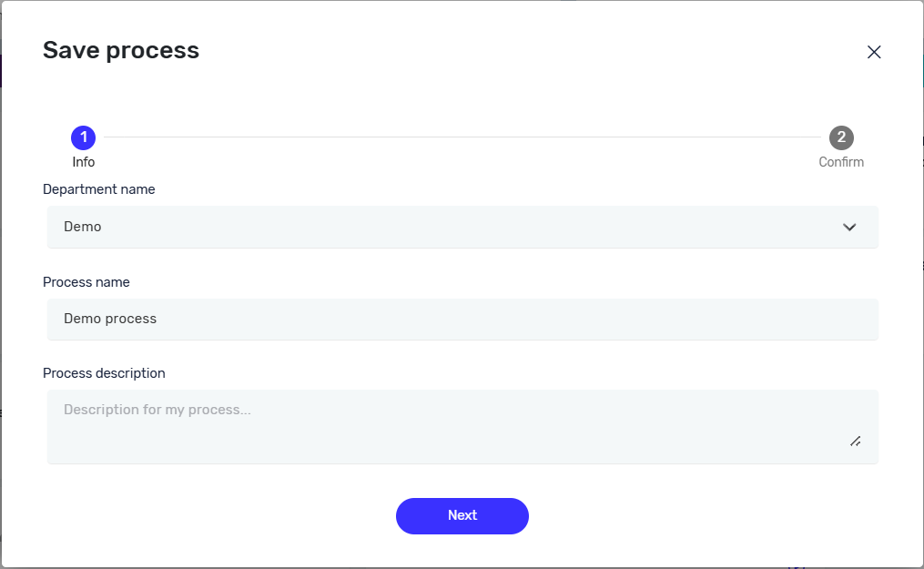Screen dimensions: 924x569
Task: Go to the Confirm step label
Action: tap(841, 162)
